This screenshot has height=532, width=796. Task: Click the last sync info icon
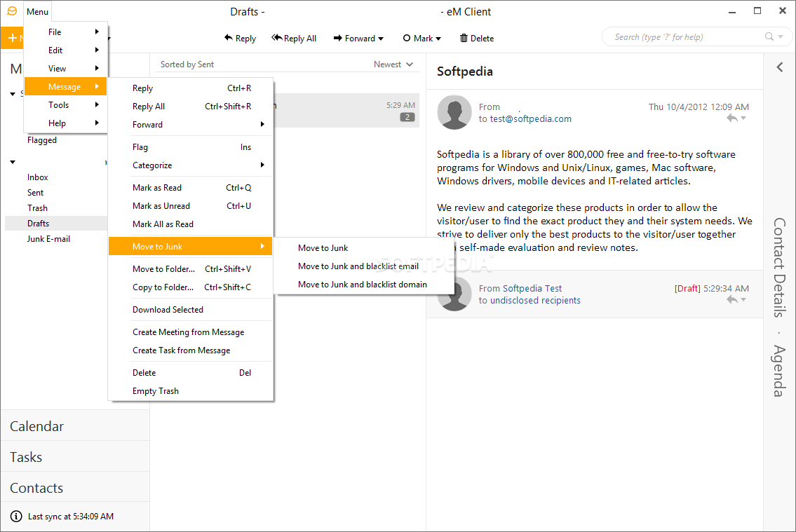coord(16,517)
